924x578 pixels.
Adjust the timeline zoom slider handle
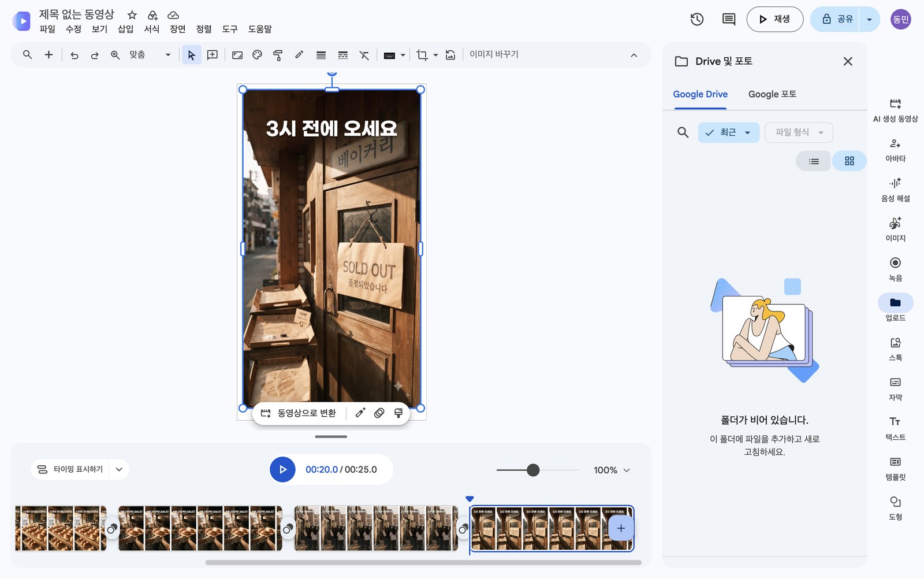pyautogui.click(x=533, y=470)
